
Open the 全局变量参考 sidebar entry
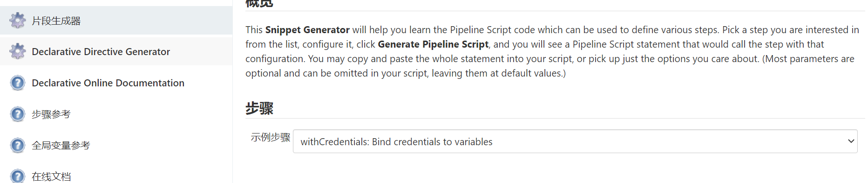pyautogui.click(x=61, y=145)
